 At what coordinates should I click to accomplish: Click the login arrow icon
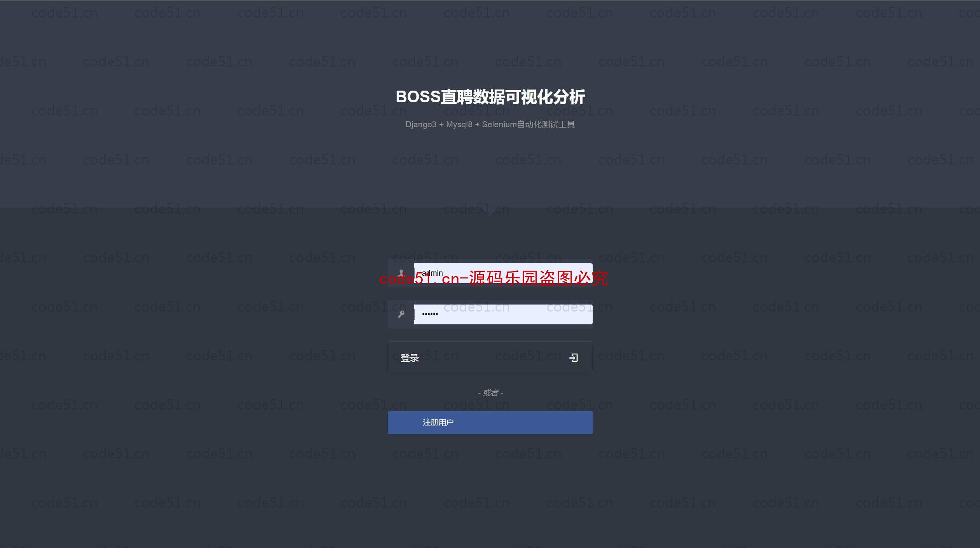point(574,357)
